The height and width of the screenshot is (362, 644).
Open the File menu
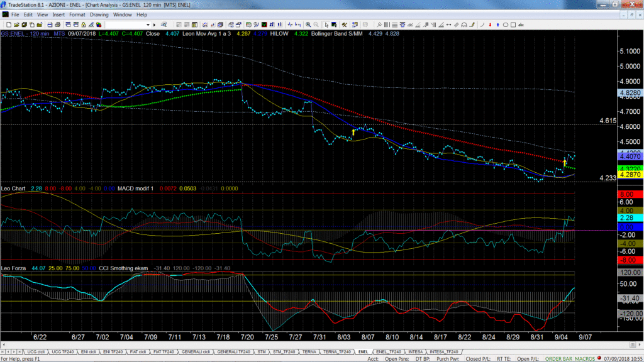pyautogui.click(x=15, y=15)
